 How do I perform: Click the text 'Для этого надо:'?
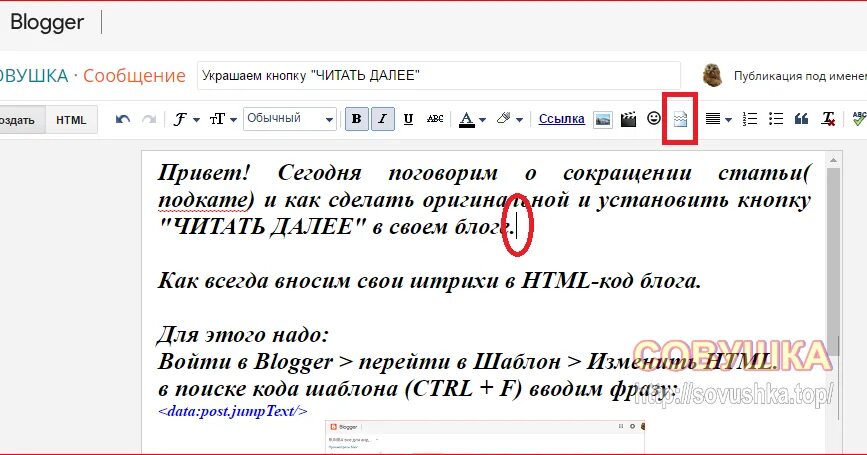click(244, 334)
